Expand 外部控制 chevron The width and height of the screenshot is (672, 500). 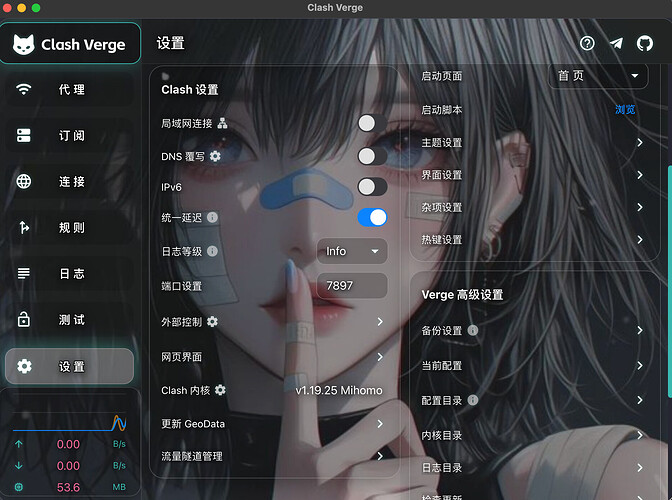(x=380, y=321)
